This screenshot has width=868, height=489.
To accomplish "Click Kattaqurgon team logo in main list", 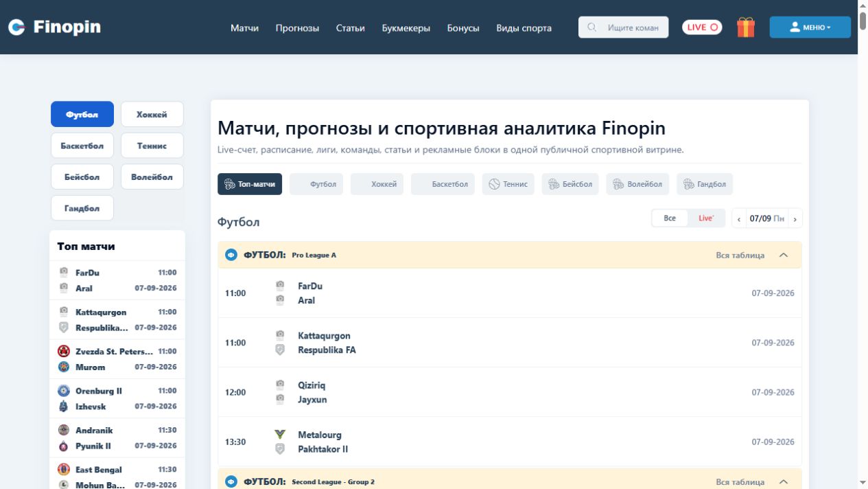I will [280, 335].
